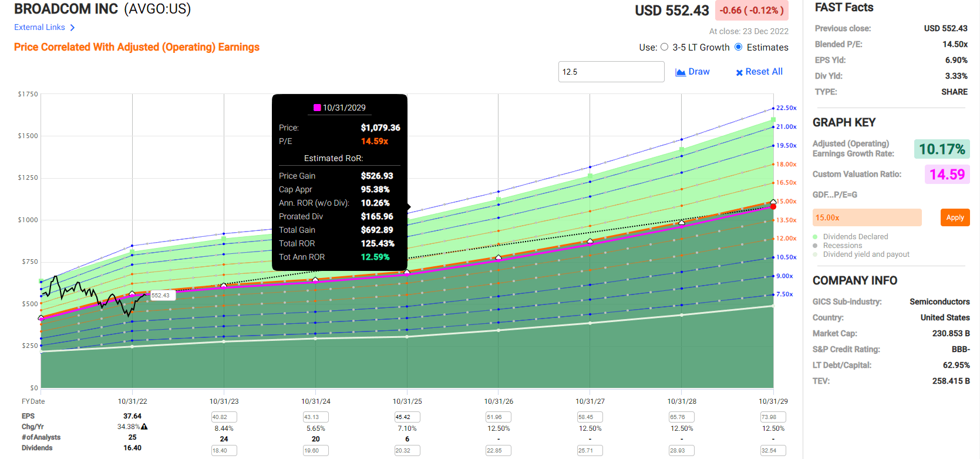Click dividend input 20.32 for 10/31/25
Viewport: 980px width, 459px height.
click(x=407, y=450)
